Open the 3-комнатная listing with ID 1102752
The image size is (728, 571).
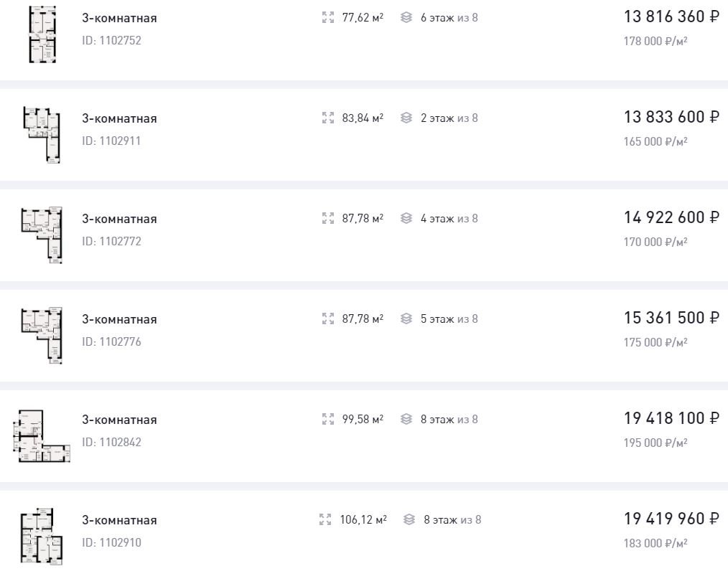tap(120, 18)
